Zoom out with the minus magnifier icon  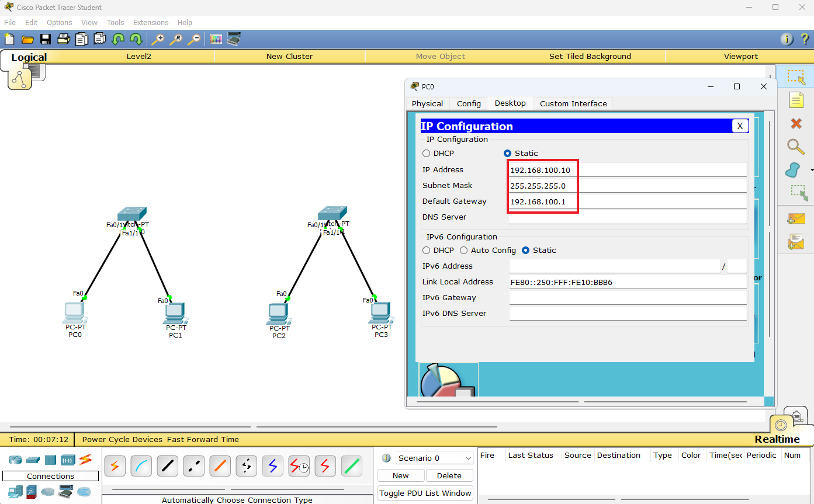coord(194,40)
